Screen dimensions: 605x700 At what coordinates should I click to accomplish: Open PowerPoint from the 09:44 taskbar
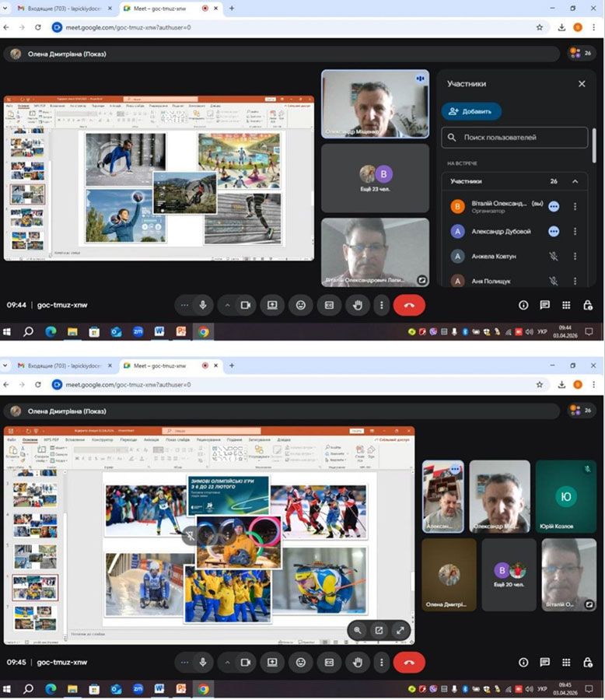(x=181, y=331)
